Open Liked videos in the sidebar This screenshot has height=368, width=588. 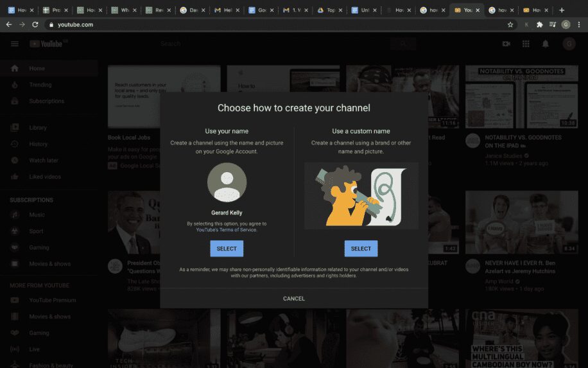click(x=49, y=177)
